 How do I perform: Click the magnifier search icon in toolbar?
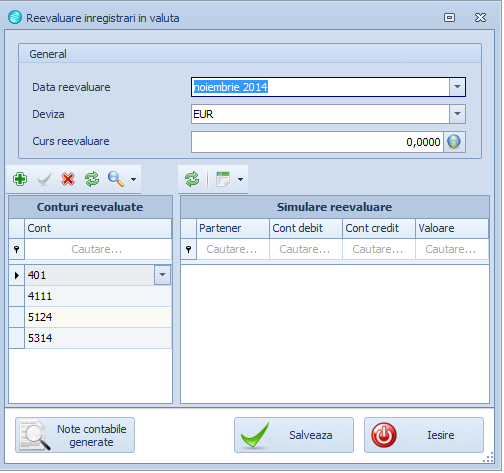(x=116, y=179)
